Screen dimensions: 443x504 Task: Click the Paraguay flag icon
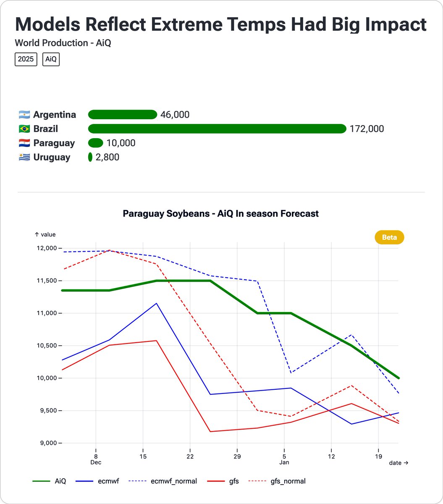coord(24,143)
